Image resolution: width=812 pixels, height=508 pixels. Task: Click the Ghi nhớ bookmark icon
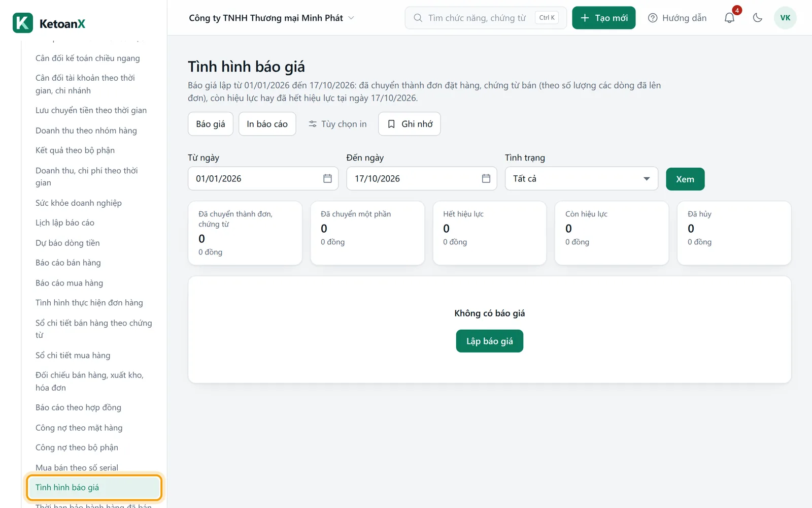tap(391, 124)
